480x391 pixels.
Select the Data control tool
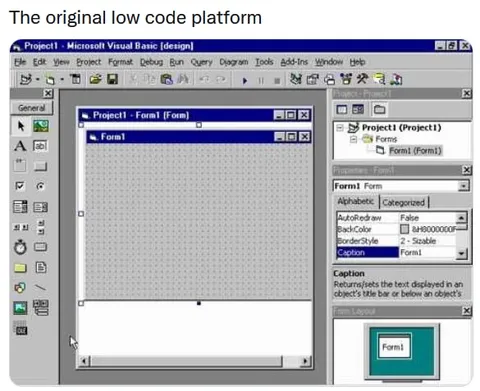41,308
